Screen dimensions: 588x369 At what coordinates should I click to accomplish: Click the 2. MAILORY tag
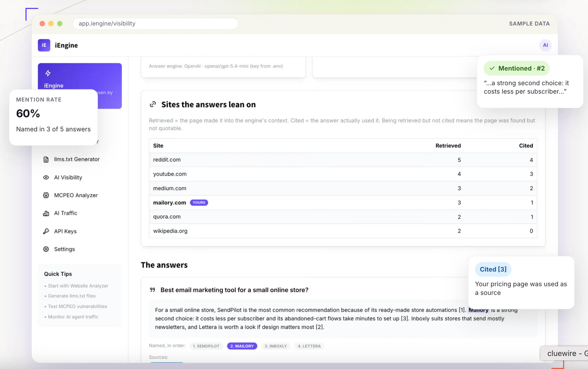coord(242,346)
